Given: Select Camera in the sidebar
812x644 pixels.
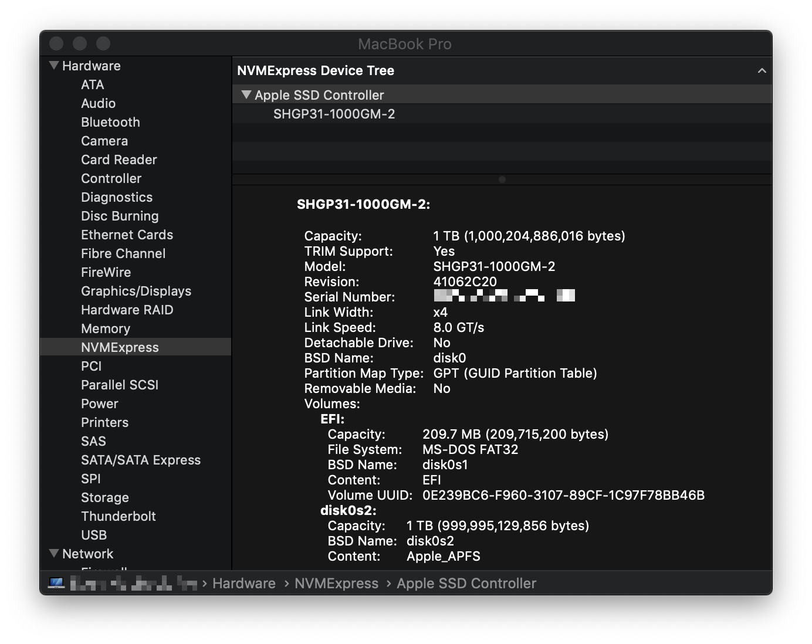Looking at the screenshot, I should pyautogui.click(x=104, y=141).
